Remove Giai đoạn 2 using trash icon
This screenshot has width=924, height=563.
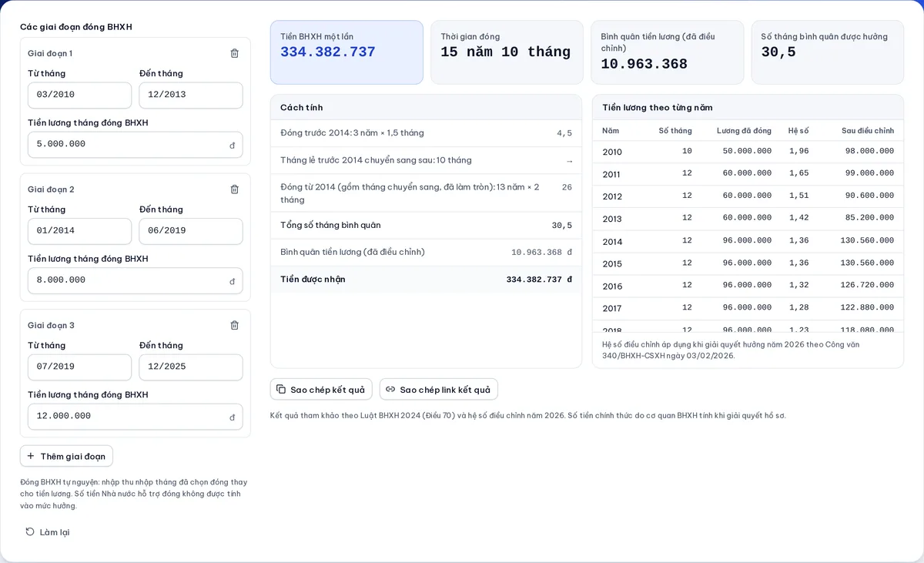point(234,189)
